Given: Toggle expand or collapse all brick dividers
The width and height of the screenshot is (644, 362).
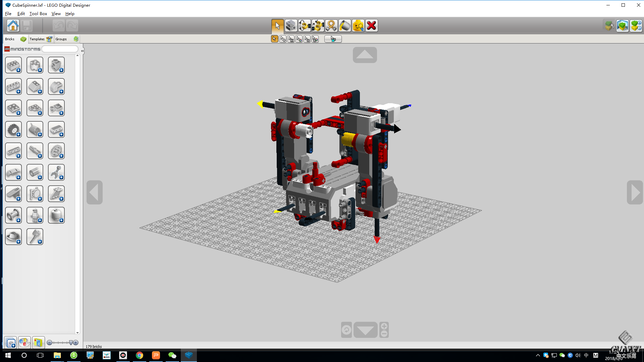Looking at the screenshot, I should (10, 343).
